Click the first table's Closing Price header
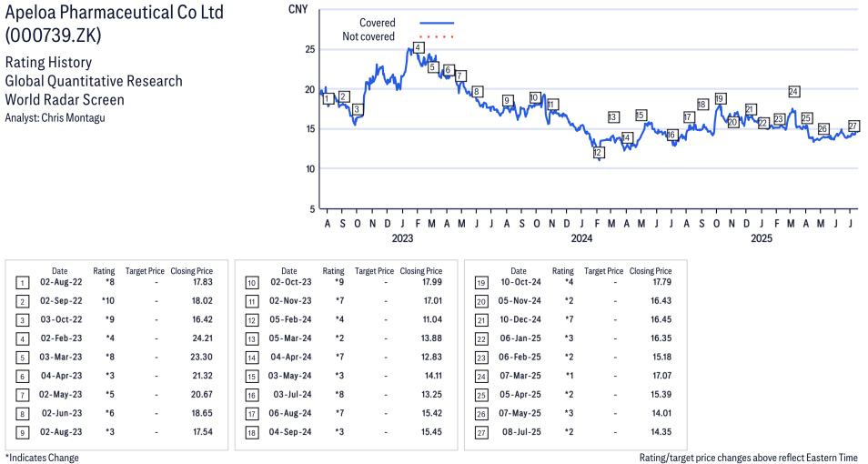868x464 pixels. 192,271
